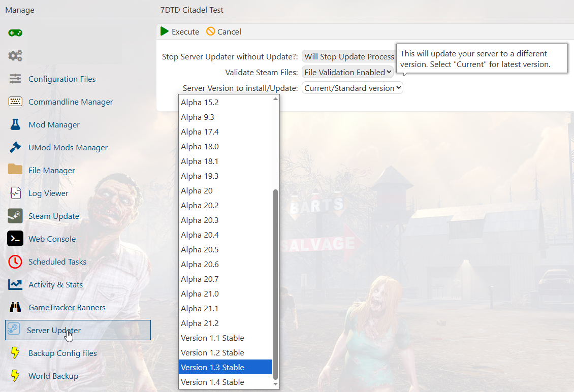This screenshot has width=574, height=392.
Task: Choose Alpha 18.1 from the version list
Action: [x=225, y=161]
